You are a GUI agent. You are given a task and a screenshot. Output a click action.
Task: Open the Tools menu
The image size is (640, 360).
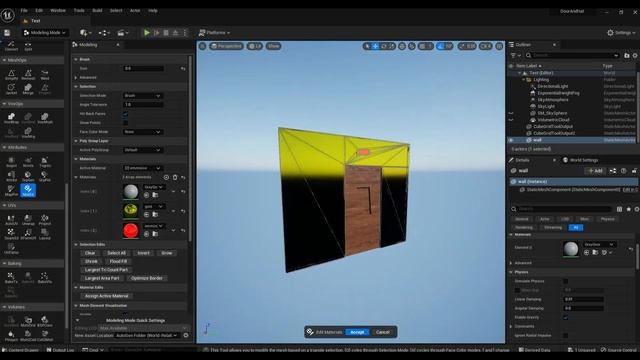click(79, 11)
